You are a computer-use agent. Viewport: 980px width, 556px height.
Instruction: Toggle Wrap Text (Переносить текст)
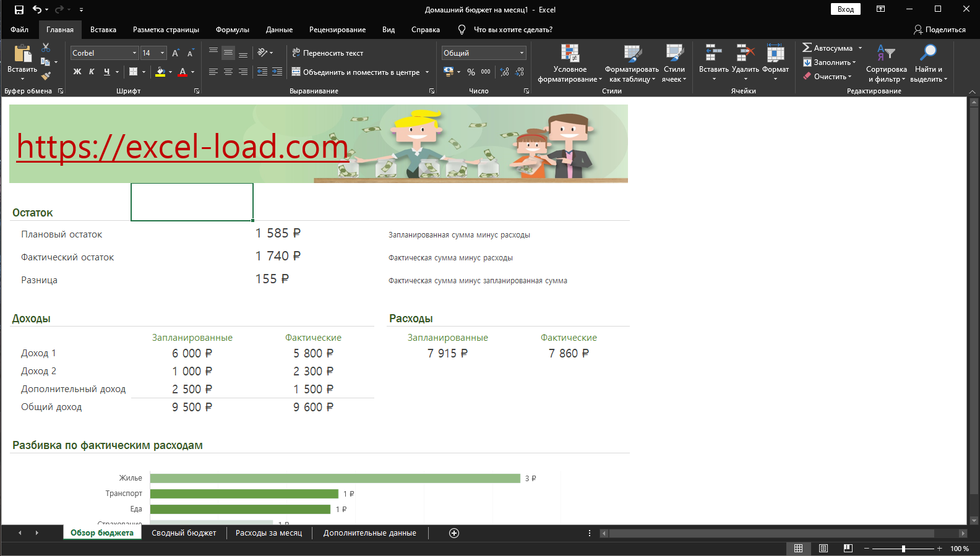click(328, 53)
